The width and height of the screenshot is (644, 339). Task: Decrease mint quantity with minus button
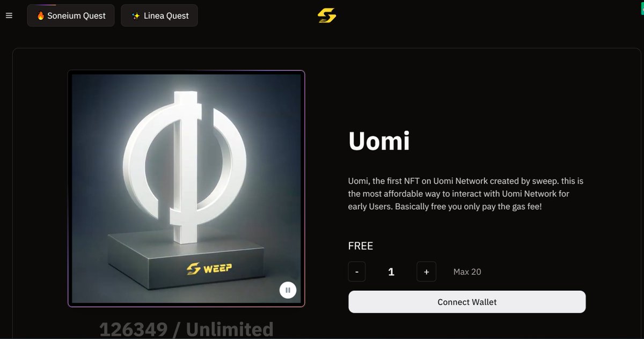coord(357,271)
